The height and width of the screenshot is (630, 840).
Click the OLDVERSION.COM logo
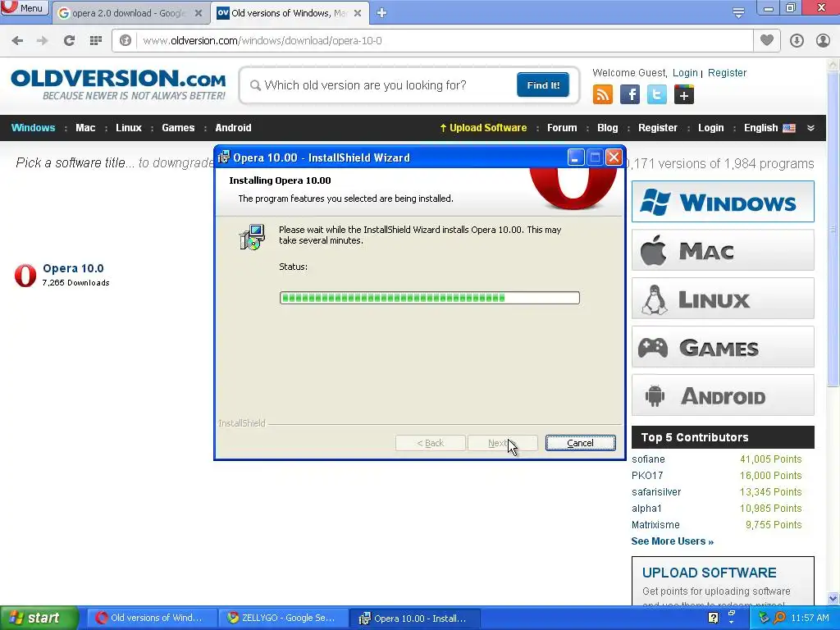118,84
